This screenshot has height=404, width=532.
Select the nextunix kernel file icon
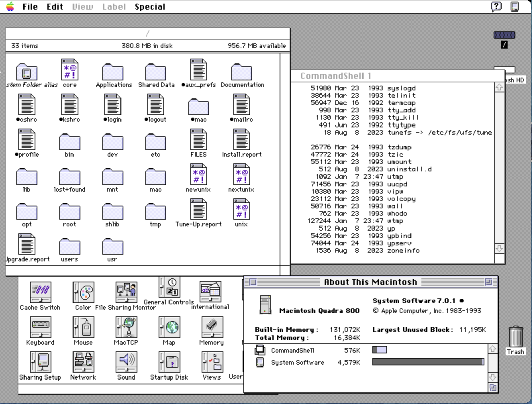pos(242,174)
